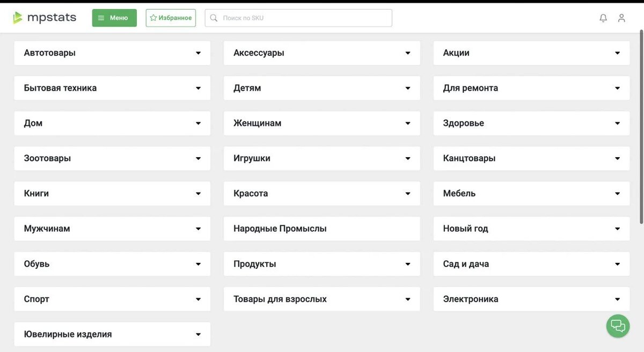Expand Дом arrow
This screenshot has height=352, width=644.
198,123
